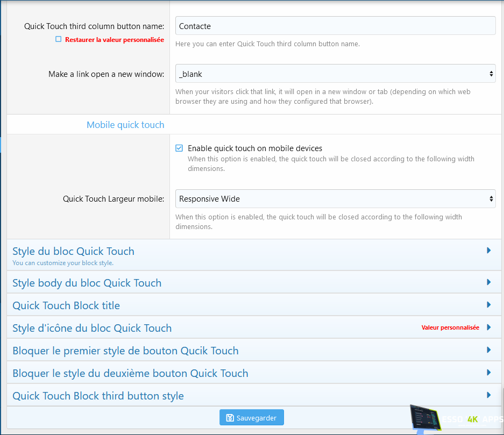The image size is (504, 435).
Task: Check the Restaurer la valeur personnalisée box
Action: point(59,39)
